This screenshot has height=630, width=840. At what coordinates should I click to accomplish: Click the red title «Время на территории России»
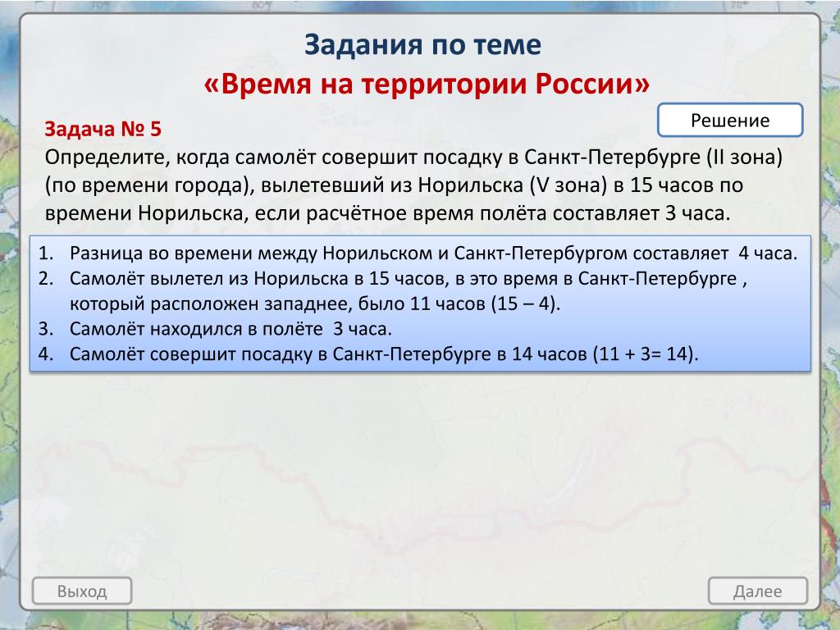427,84
